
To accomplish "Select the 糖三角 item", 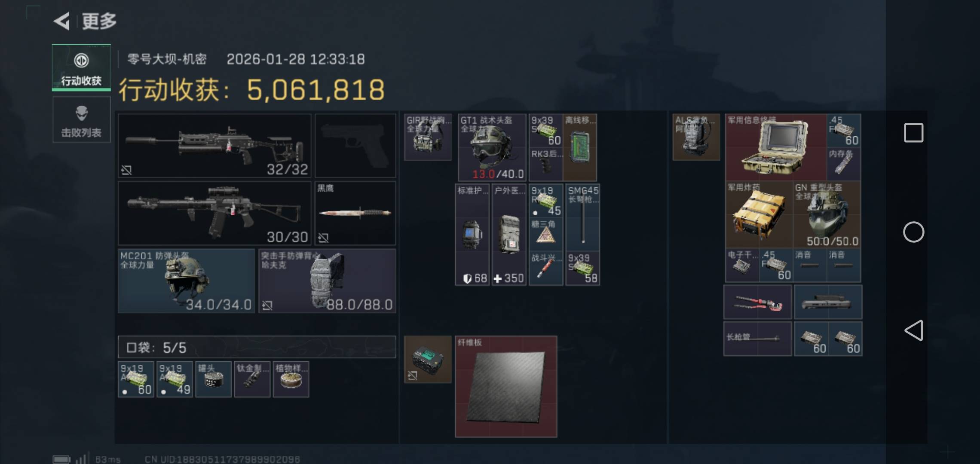I will tap(546, 235).
